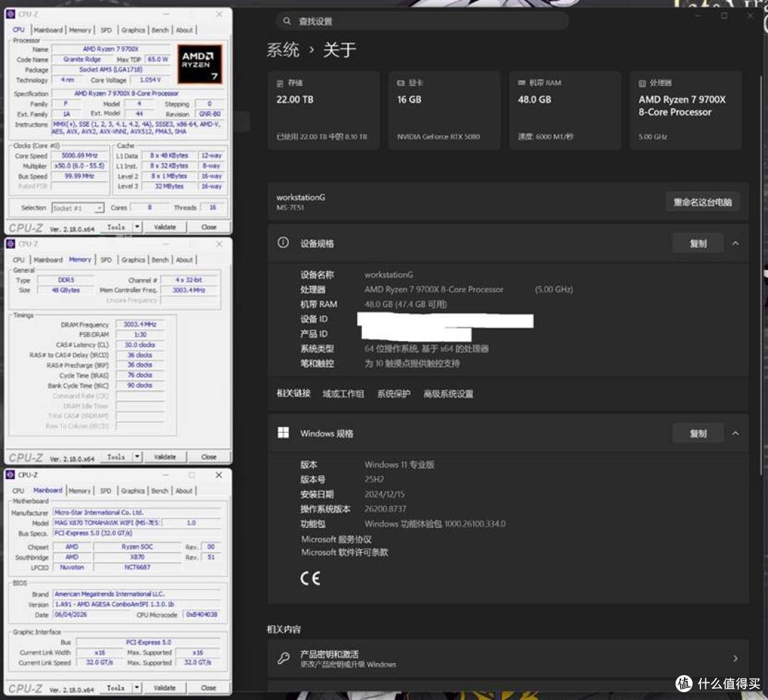Viewport: 768px width, 700px height.
Task: Click the storage icon on the 存储 card
Action: [x=279, y=83]
